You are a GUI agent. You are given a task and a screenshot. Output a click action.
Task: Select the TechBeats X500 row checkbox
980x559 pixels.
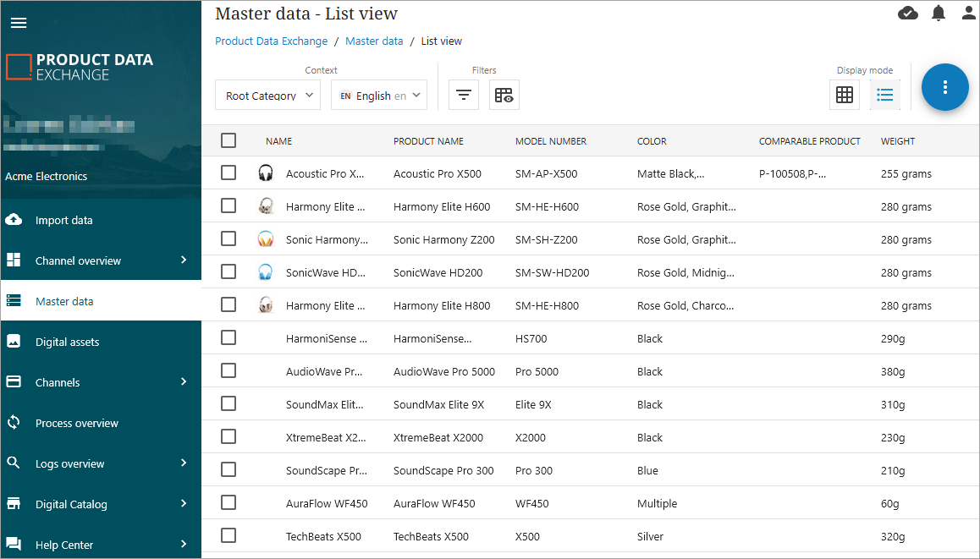pos(228,535)
